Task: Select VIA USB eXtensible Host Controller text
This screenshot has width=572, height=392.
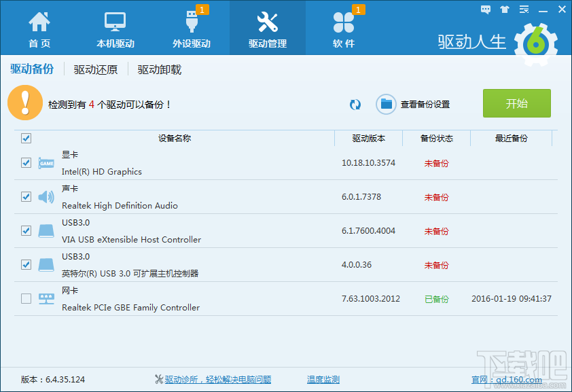Action: tap(131, 239)
